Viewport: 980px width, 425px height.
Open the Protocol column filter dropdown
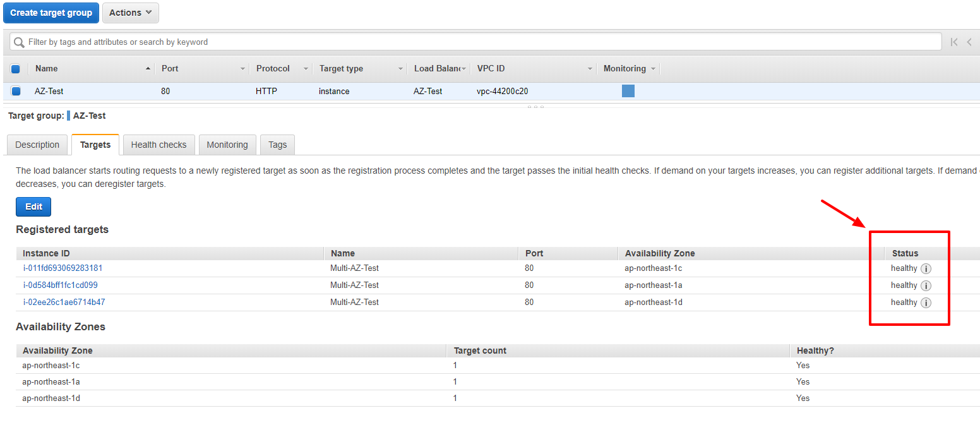[306, 68]
